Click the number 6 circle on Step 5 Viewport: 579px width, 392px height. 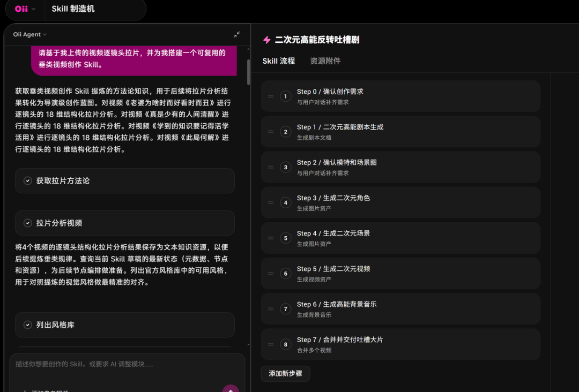click(285, 273)
